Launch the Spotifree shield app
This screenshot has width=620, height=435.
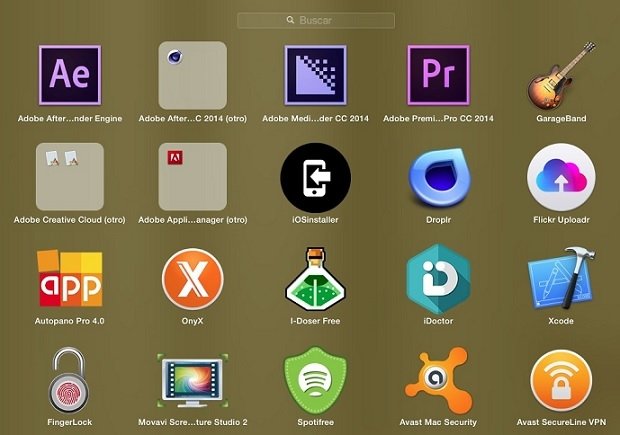pyautogui.click(x=316, y=380)
